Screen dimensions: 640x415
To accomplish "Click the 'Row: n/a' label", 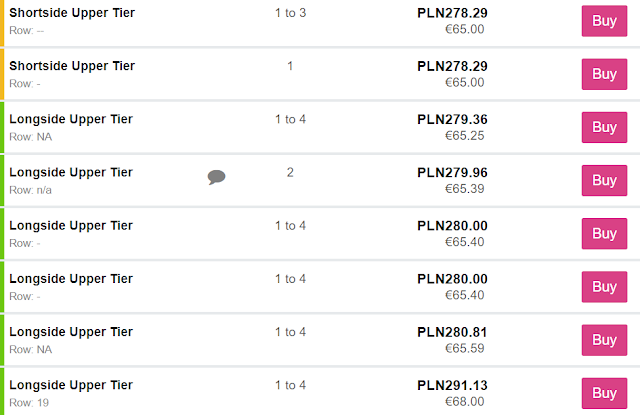I will (x=30, y=189).
